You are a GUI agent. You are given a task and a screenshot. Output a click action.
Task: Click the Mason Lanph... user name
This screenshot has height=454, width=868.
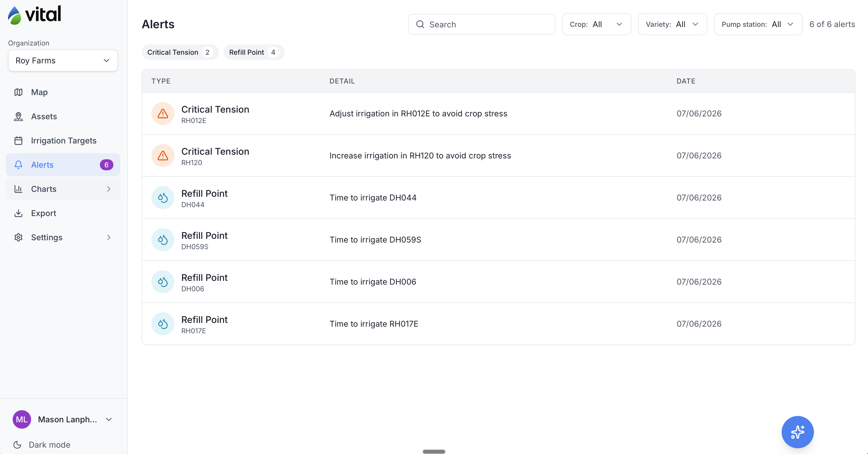67,420
